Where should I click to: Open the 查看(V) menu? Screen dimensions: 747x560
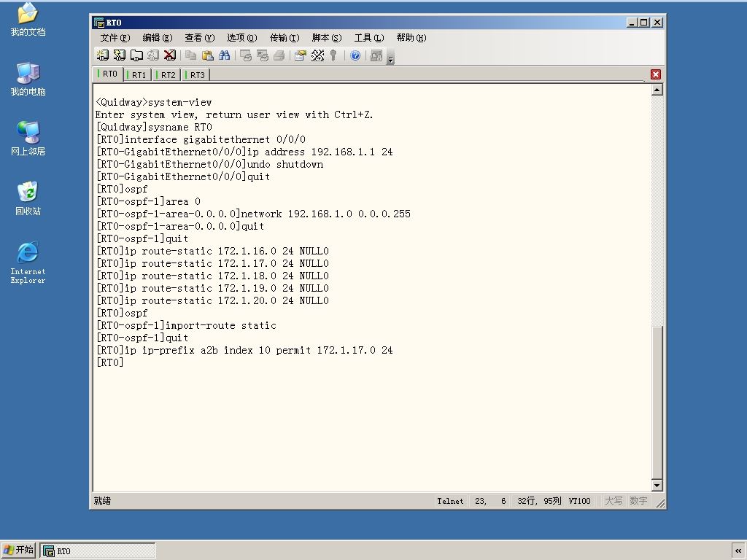pyautogui.click(x=200, y=38)
